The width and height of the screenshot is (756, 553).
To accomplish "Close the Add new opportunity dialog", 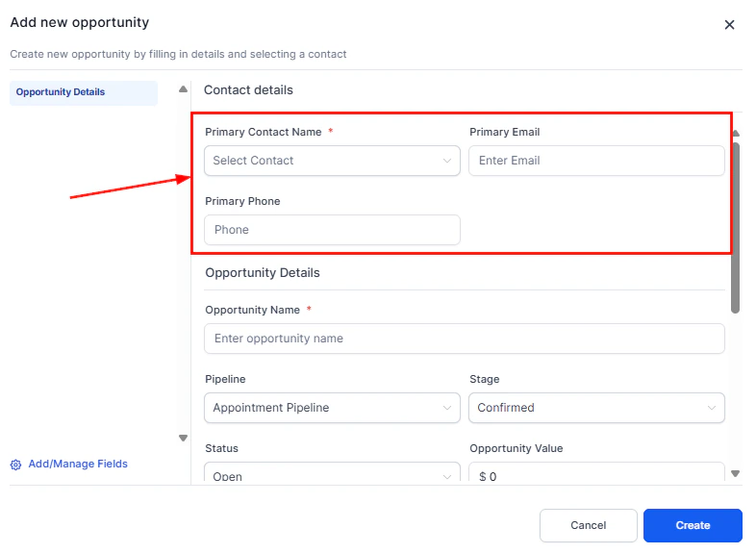I will tap(729, 25).
